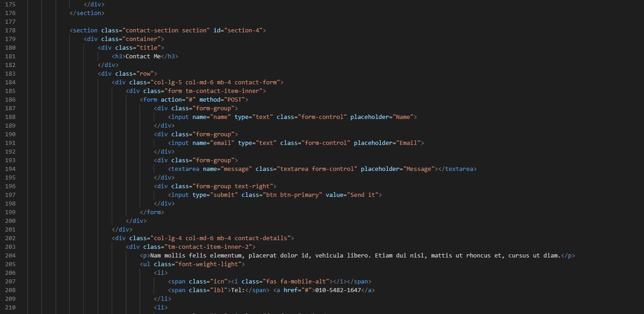Click the placeholder value "Email"
This screenshot has height=314, width=644.
408,143
